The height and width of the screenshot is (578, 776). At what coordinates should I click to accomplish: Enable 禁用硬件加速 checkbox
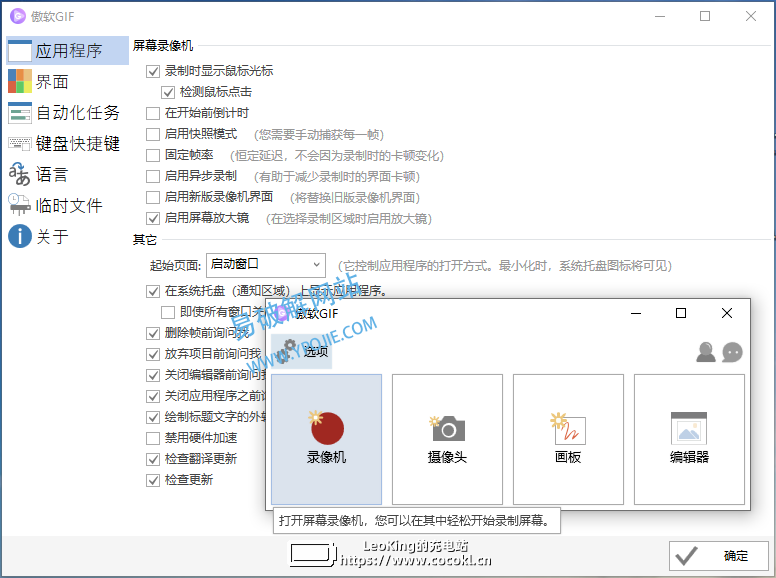coord(153,438)
